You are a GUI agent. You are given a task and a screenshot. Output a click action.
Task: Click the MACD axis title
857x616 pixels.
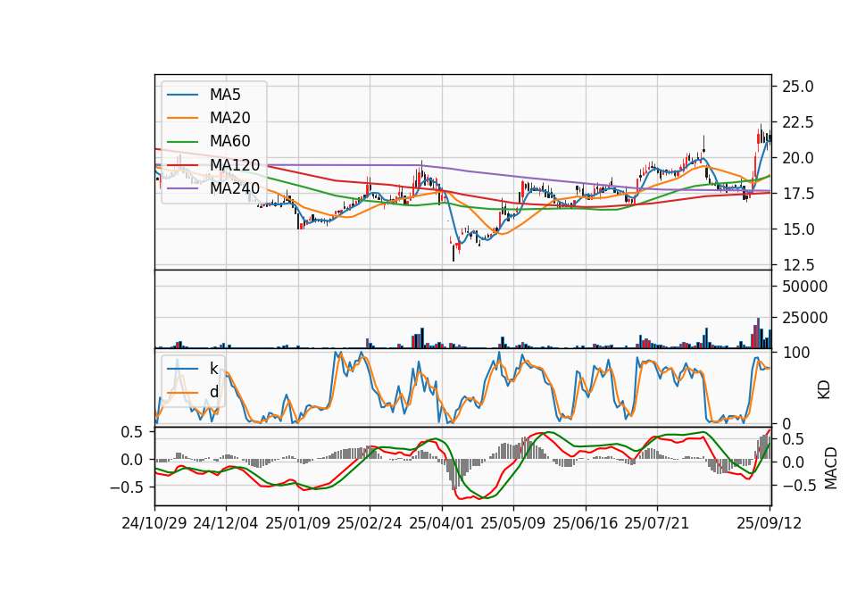coord(831,468)
